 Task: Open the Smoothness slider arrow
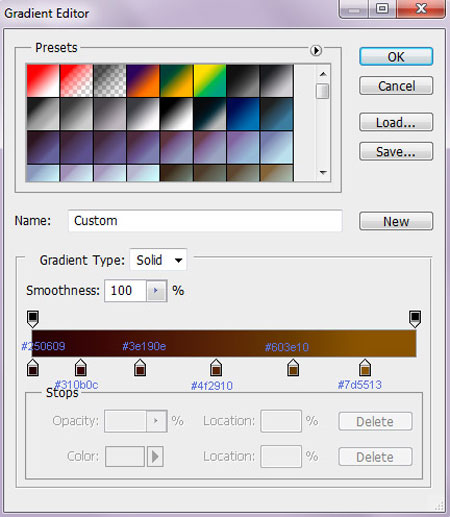(x=156, y=291)
